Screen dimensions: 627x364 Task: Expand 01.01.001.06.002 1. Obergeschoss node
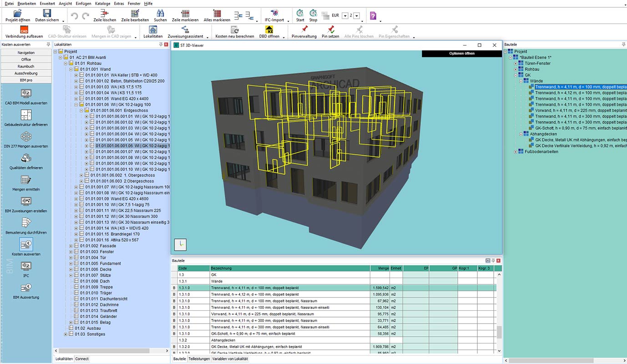[x=82, y=175]
